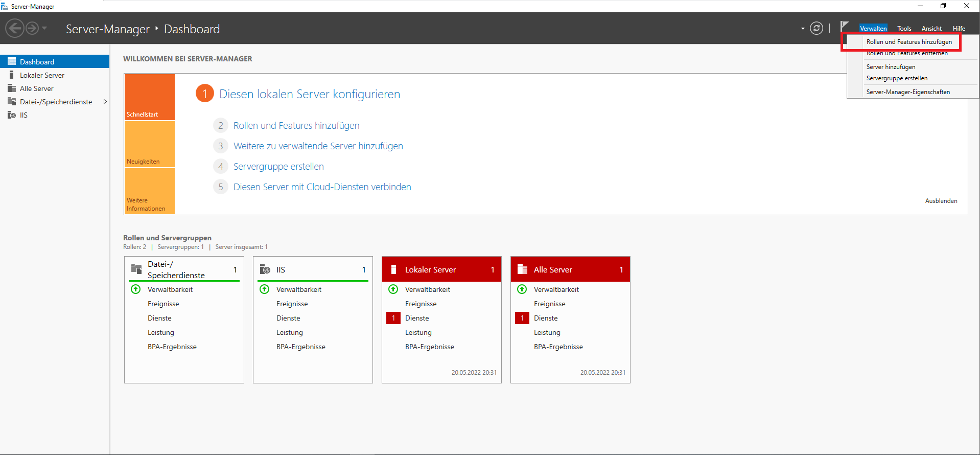Choose Server-Manager-Eigenschaften from the menu

coord(908,92)
